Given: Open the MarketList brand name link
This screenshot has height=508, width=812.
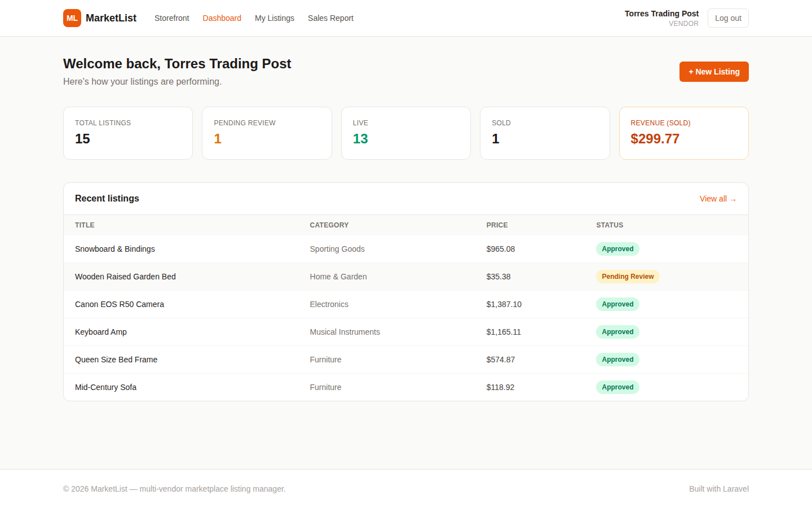Looking at the screenshot, I should [111, 18].
